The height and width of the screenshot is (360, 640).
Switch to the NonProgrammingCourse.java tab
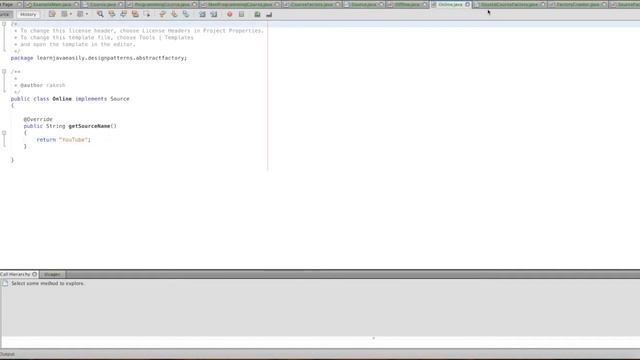(x=240, y=4)
